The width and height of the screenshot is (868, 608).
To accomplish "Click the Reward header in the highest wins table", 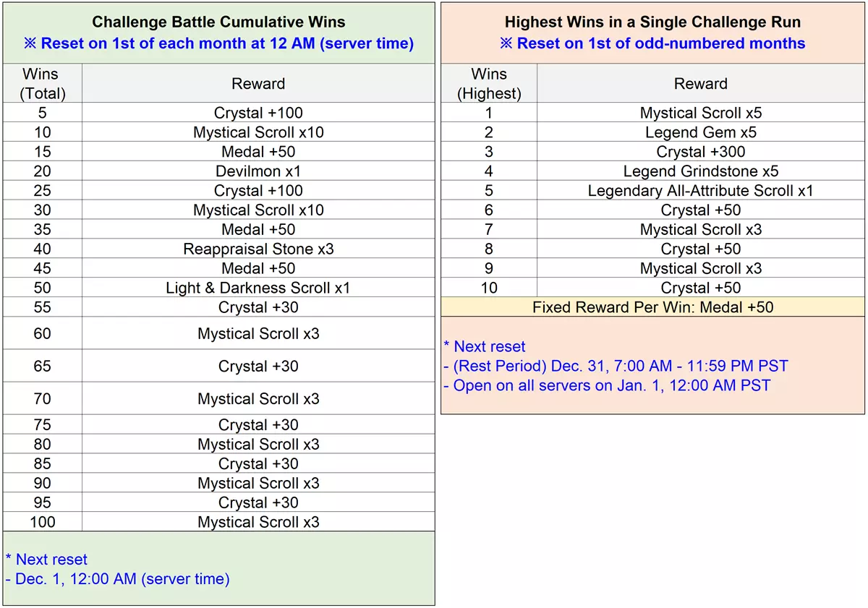I will pyautogui.click(x=700, y=83).
